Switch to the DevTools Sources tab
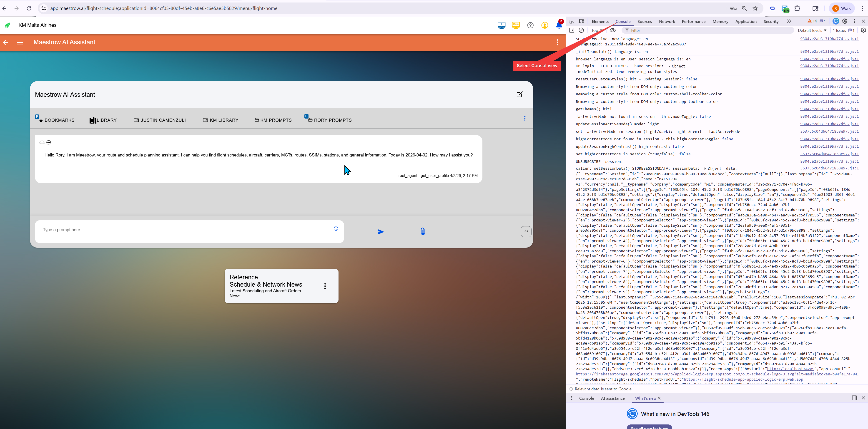The height and width of the screenshot is (429, 868). 645,22
